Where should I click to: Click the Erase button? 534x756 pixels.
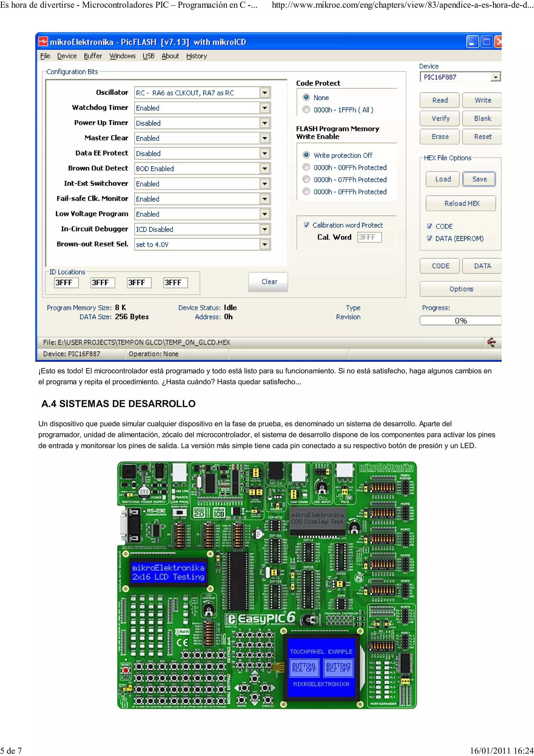pos(440,136)
